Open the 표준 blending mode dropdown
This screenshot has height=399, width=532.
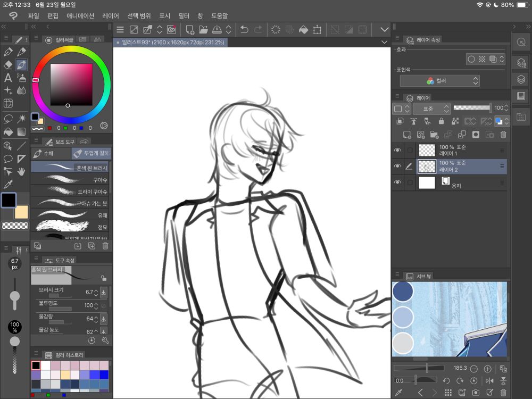pyautogui.click(x=431, y=109)
